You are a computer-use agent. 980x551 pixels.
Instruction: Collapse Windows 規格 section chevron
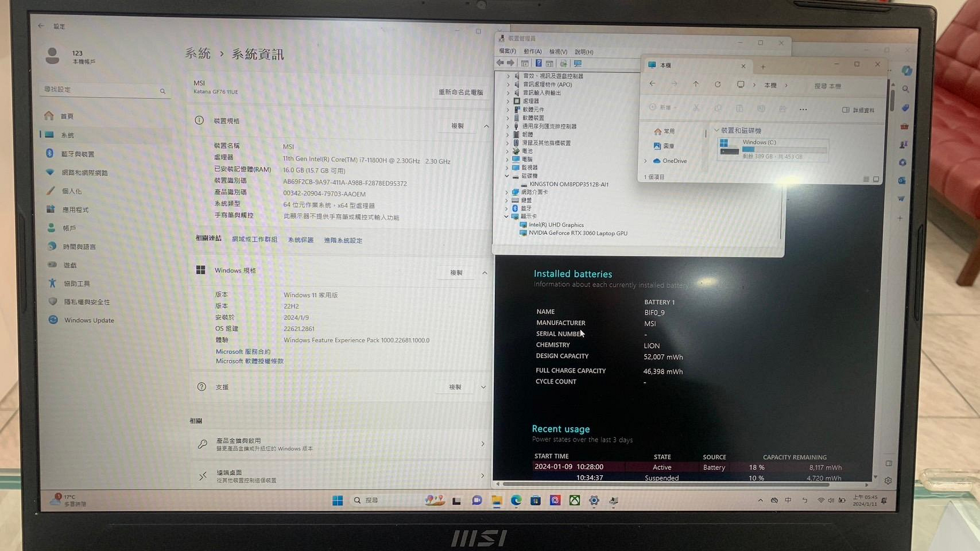(x=485, y=273)
